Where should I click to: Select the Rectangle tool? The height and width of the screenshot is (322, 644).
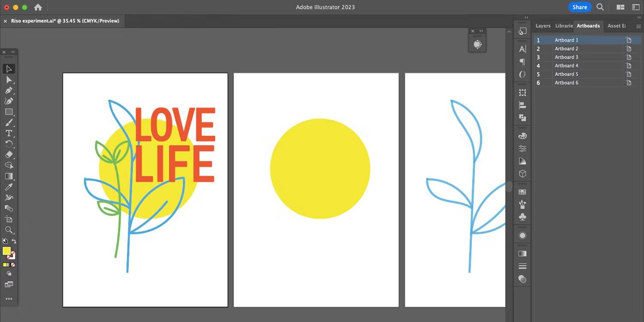pyautogui.click(x=9, y=112)
